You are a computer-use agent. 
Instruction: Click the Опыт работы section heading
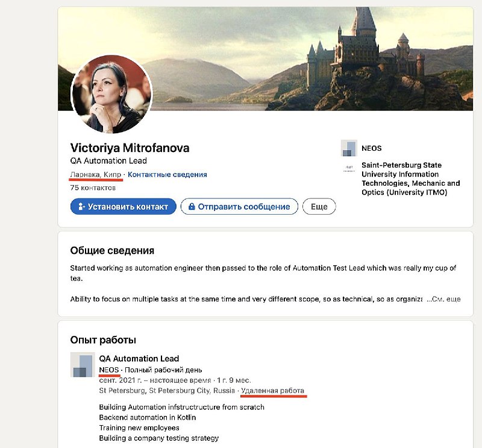point(103,339)
